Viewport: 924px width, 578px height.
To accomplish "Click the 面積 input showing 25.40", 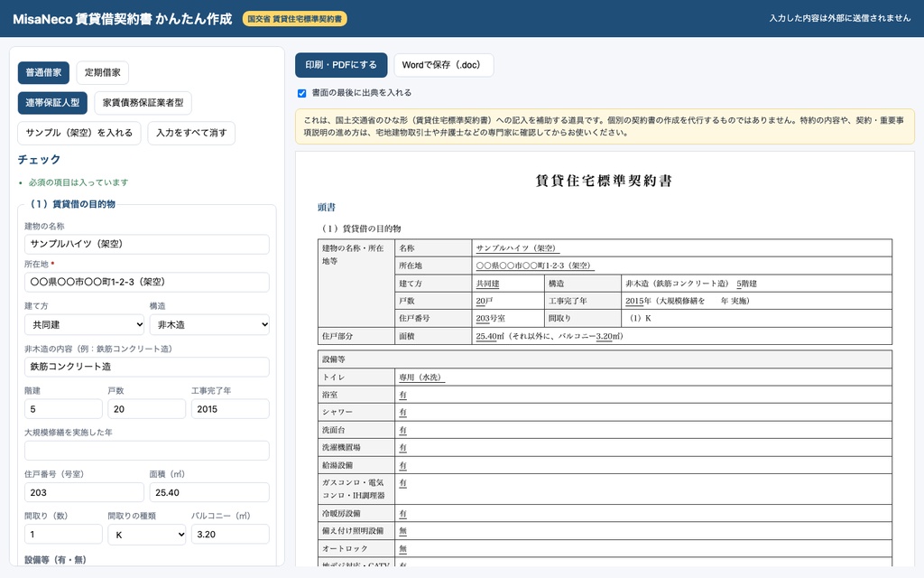I will [209, 492].
